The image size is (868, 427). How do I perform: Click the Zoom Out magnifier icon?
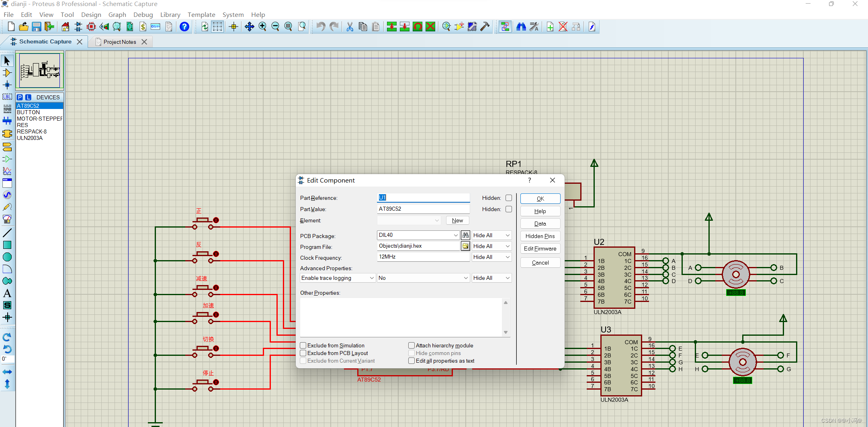(275, 27)
